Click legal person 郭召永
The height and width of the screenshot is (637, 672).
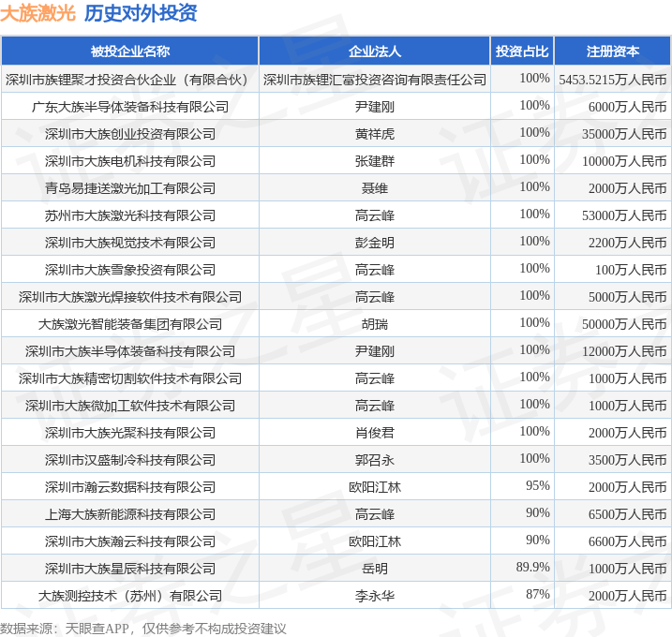click(375, 461)
